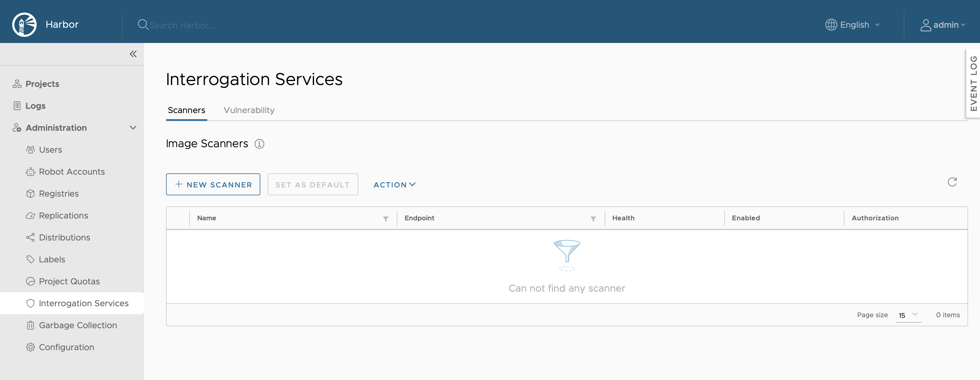Viewport: 980px width, 380px height.
Task: Click the SET AS DEFAULT button
Action: 313,184
